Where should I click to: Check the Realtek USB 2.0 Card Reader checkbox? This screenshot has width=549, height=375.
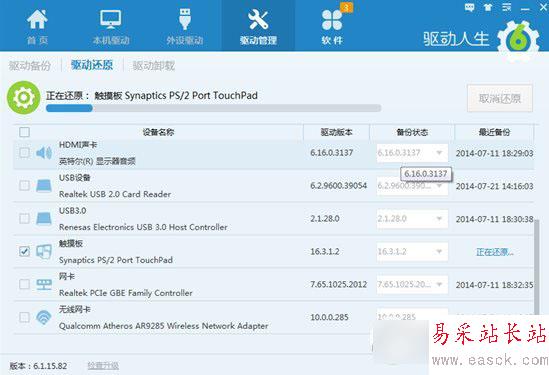pyautogui.click(x=24, y=186)
